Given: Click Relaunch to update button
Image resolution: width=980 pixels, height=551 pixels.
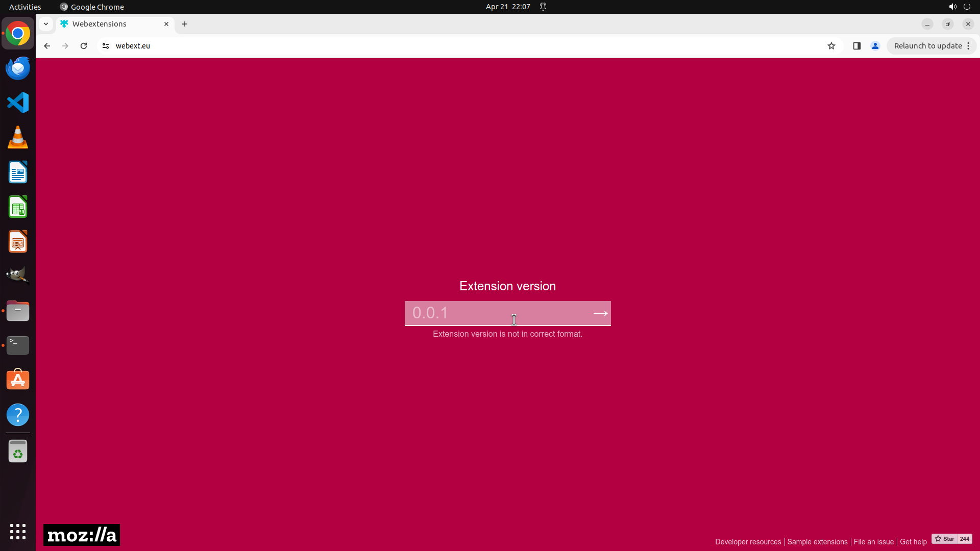Looking at the screenshot, I should pos(927,46).
